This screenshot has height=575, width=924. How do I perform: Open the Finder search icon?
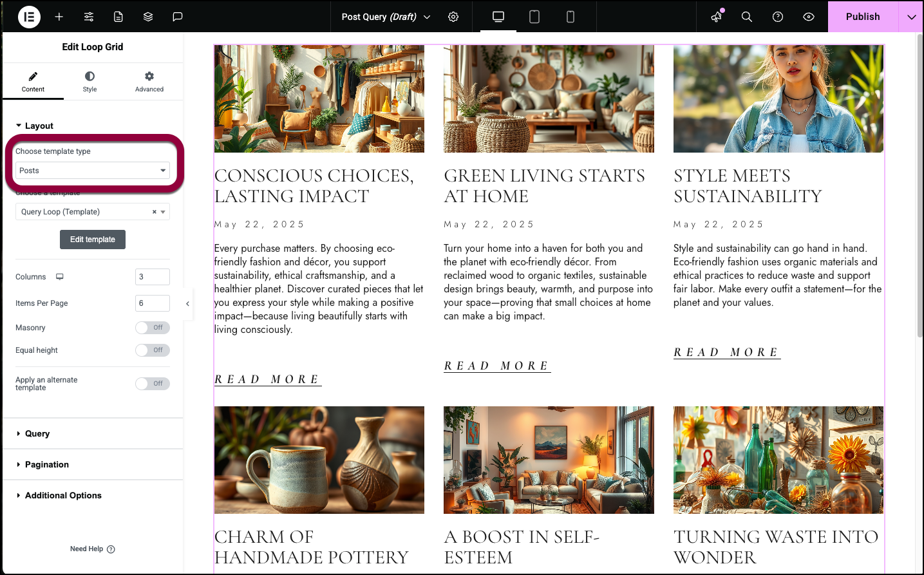click(747, 17)
